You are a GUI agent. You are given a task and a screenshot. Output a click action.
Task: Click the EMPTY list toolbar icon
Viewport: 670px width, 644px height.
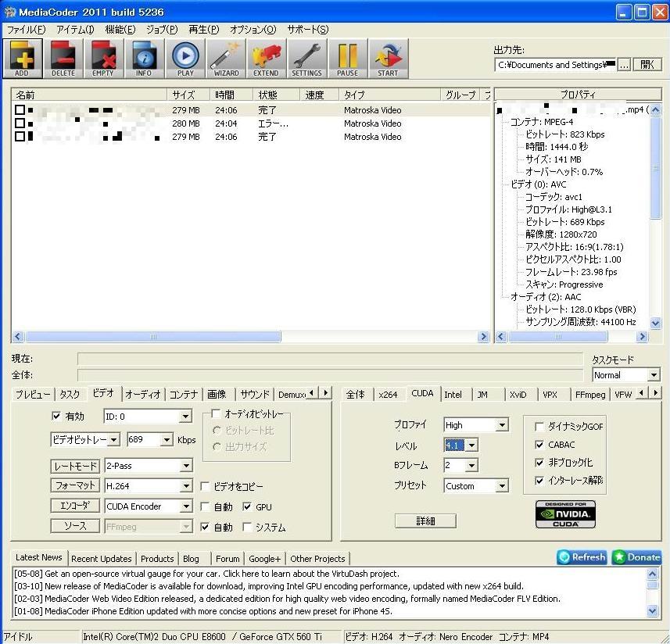[103, 59]
